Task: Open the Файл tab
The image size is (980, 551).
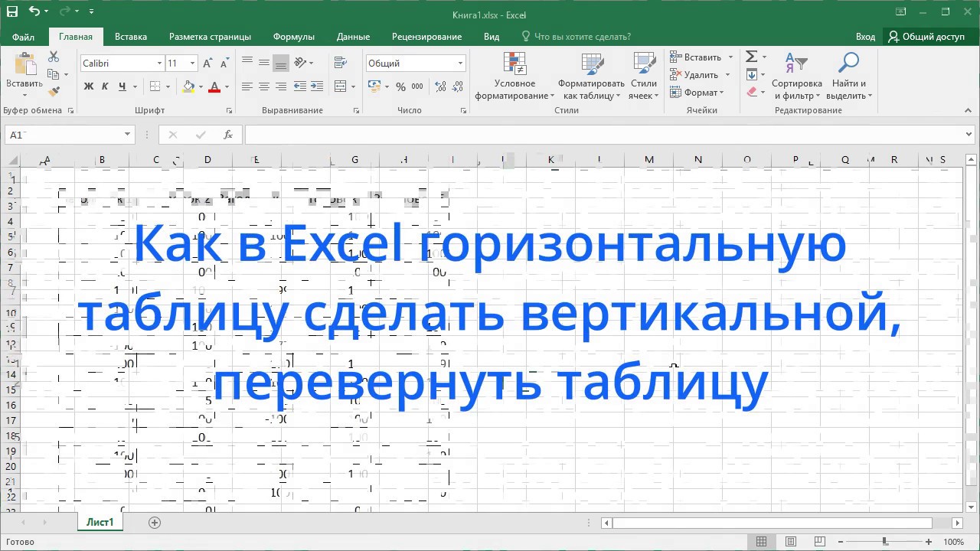Action: [x=23, y=36]
